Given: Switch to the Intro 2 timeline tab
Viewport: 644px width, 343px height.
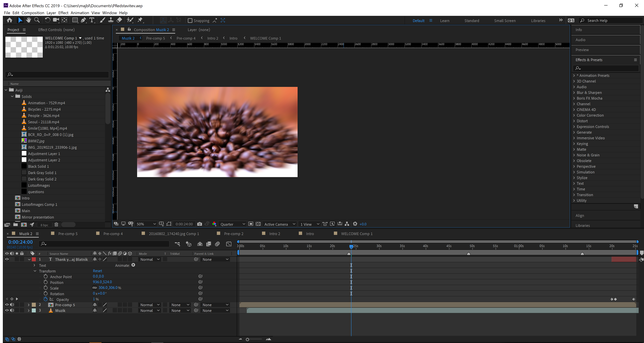Looking at the screenshot, I should [x=275, y=234].
